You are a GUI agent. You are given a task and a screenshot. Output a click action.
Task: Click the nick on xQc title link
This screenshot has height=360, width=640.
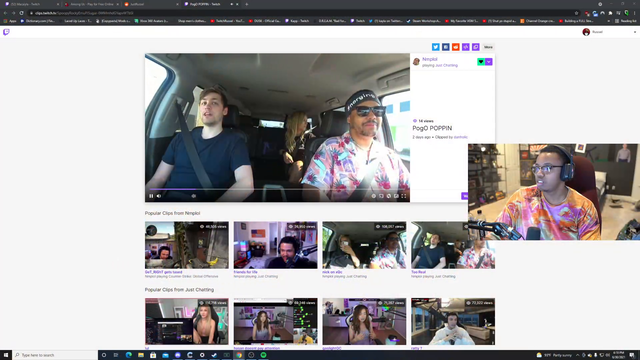click(332, 272)
